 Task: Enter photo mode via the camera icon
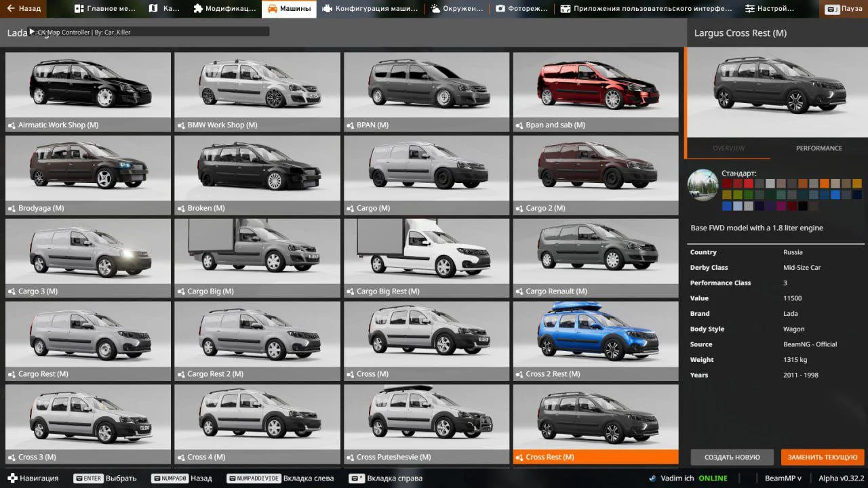(500, 9)
